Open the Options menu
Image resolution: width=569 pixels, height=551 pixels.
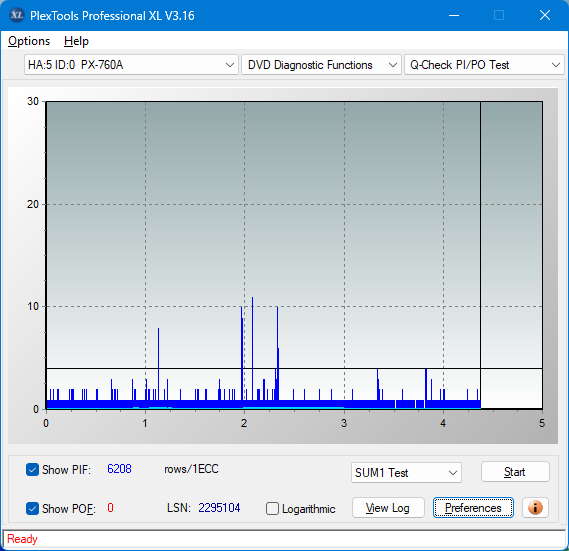[29, 41]
